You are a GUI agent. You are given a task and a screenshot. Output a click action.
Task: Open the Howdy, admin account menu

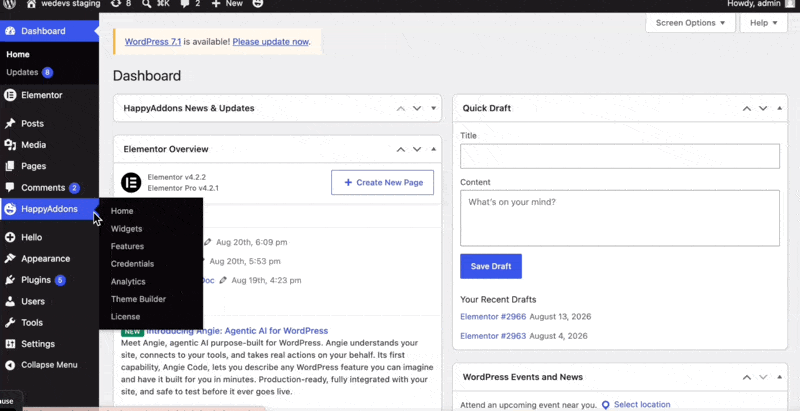pos(761,4)
